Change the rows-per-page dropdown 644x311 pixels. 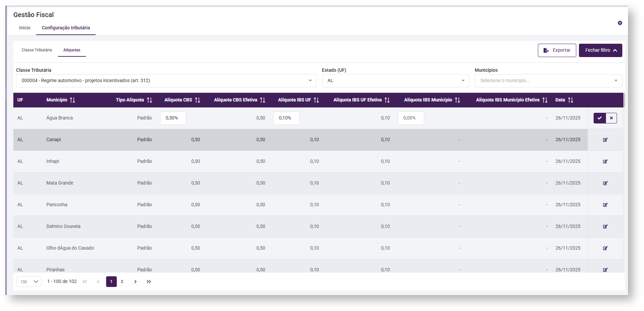point(29,282)
